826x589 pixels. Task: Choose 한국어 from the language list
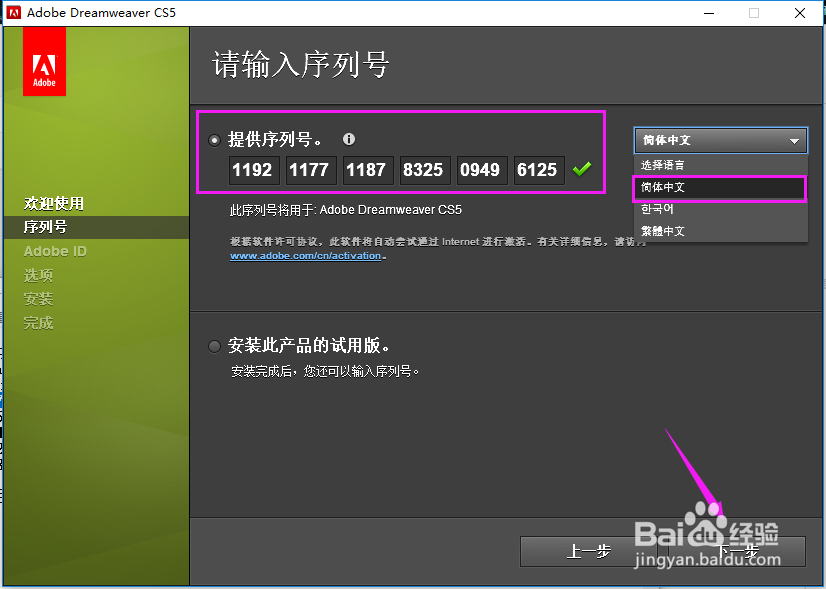[x=721, y=209]
